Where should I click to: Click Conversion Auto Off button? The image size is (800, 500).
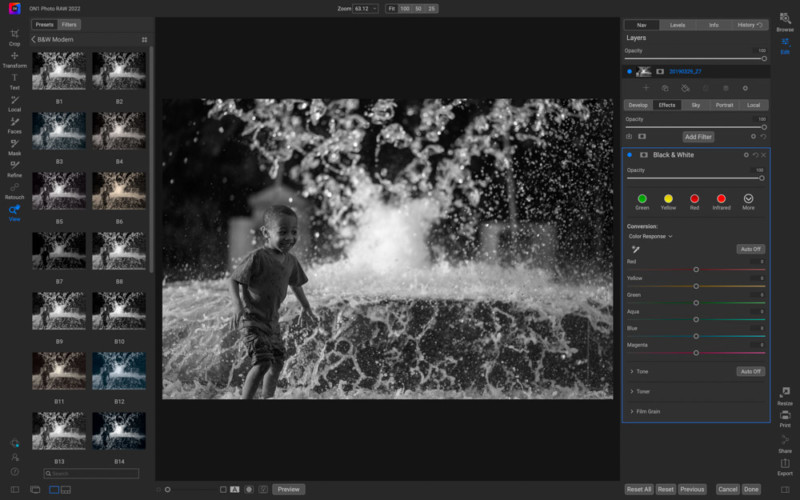point(751,249)
